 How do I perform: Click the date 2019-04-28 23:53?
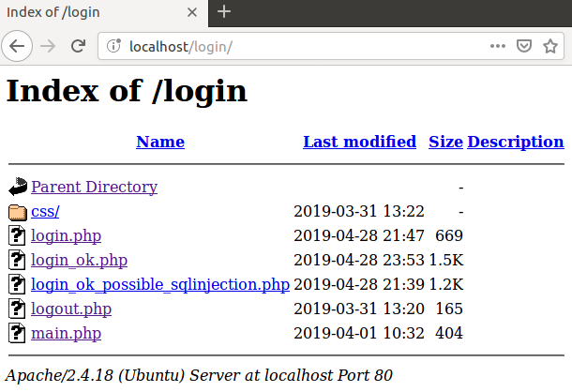[x=359, y=260]
